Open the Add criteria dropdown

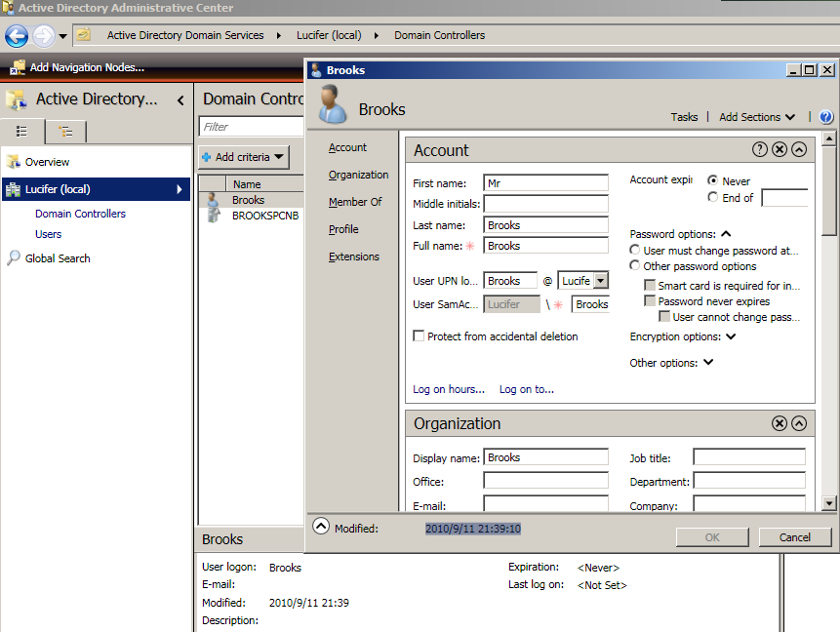click(x=244, y=157)
